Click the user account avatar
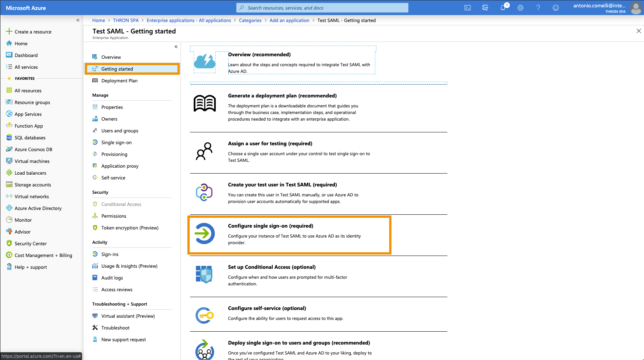Viewport: 644px width, 360px height. [636, 8]
